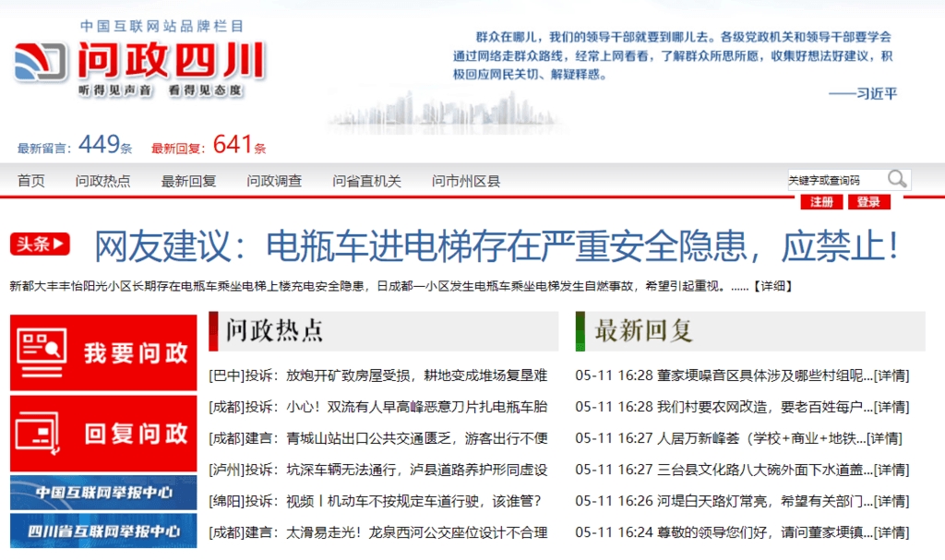
Task: Open the 回复问政 red banner
Action: coord(103,434)
